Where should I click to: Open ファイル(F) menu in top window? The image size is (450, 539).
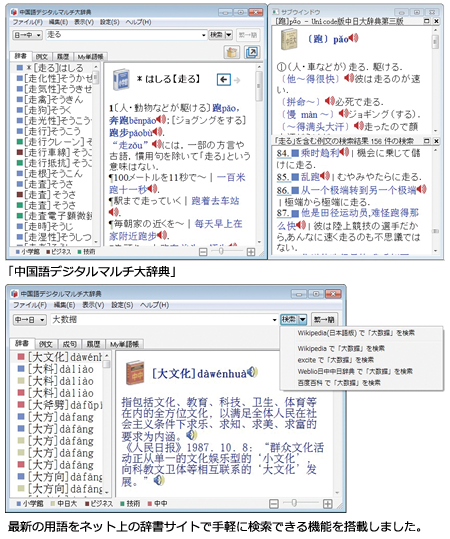pyautogui.click(x=28, y=22)
